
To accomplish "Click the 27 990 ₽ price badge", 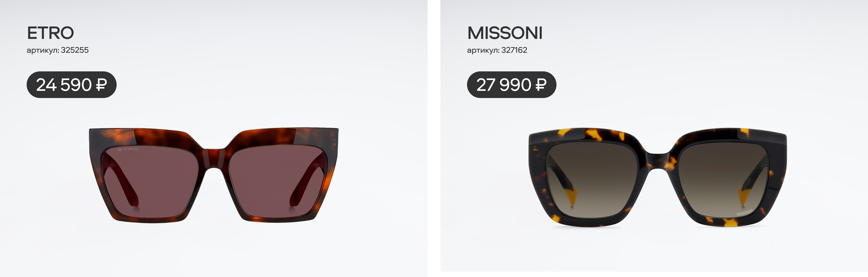I will tap(512, 85).
